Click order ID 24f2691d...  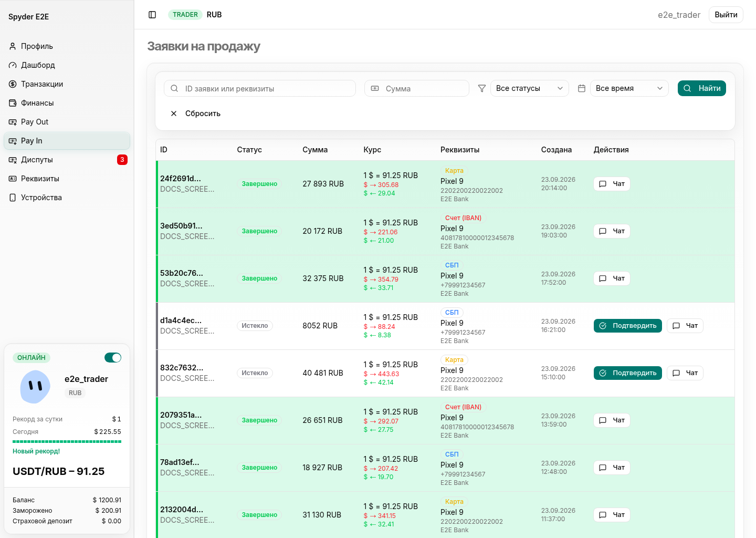pos(181,179)
